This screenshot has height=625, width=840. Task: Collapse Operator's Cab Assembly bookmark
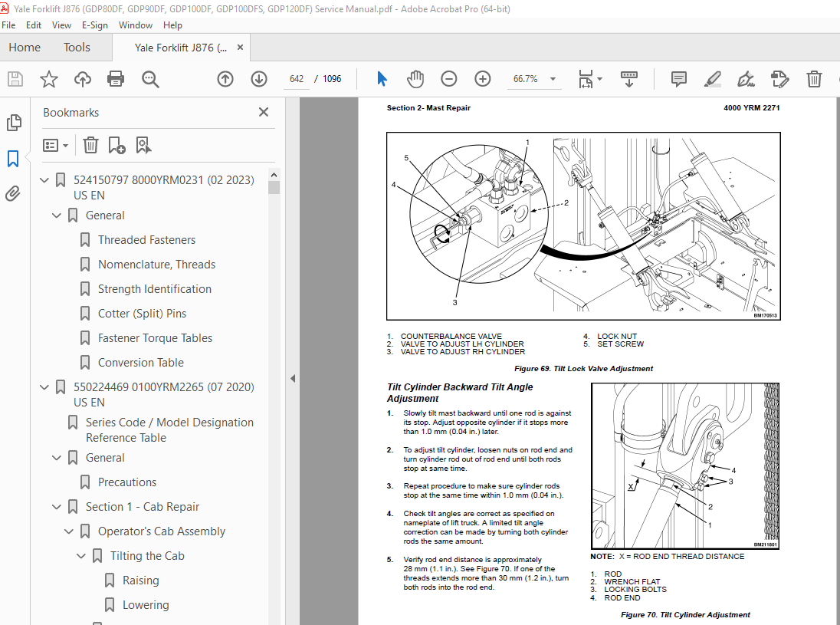68,531
